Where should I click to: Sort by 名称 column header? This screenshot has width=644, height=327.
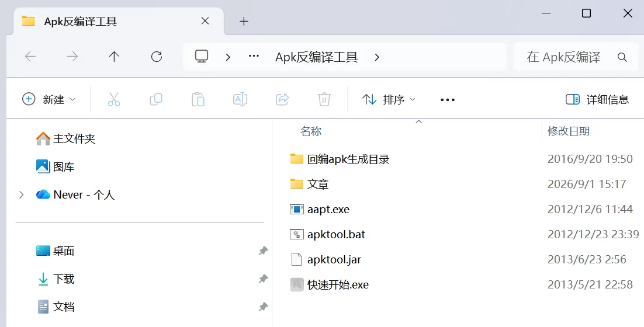(311, 131)
